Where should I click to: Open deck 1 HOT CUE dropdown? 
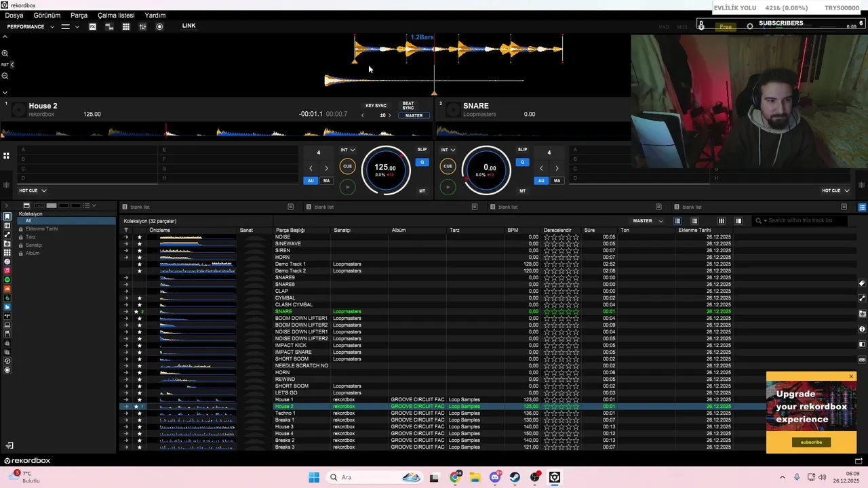(x=33, y=190)
